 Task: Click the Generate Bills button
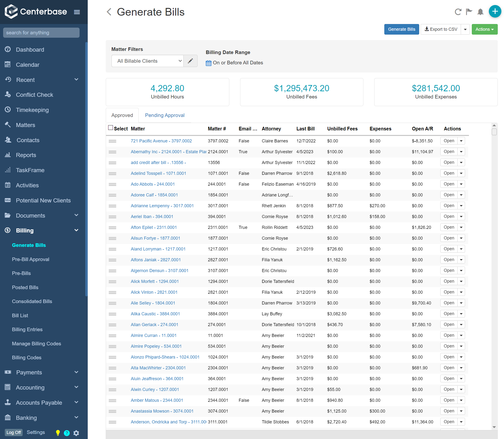[x=401, y=29]
